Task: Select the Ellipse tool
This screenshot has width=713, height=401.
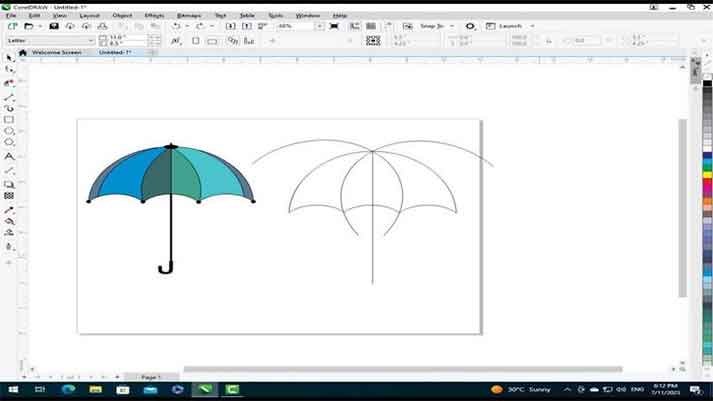Action: pos(9,131)
